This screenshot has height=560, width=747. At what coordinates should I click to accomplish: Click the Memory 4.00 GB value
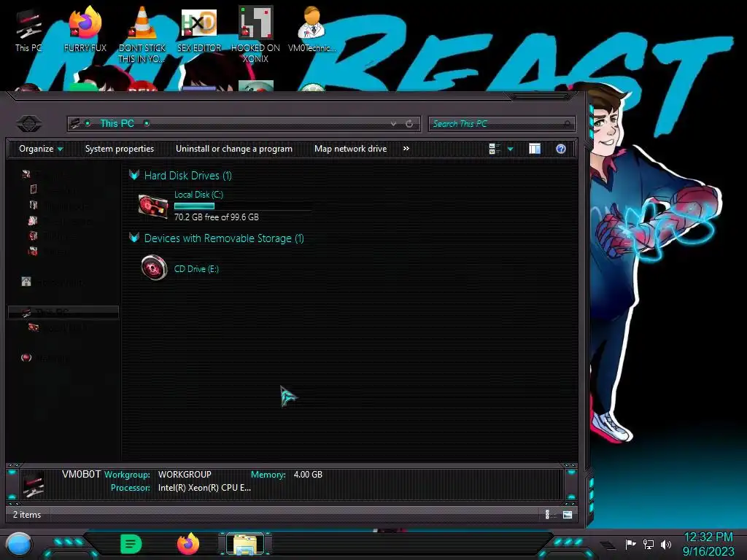(x=308, y=475)
